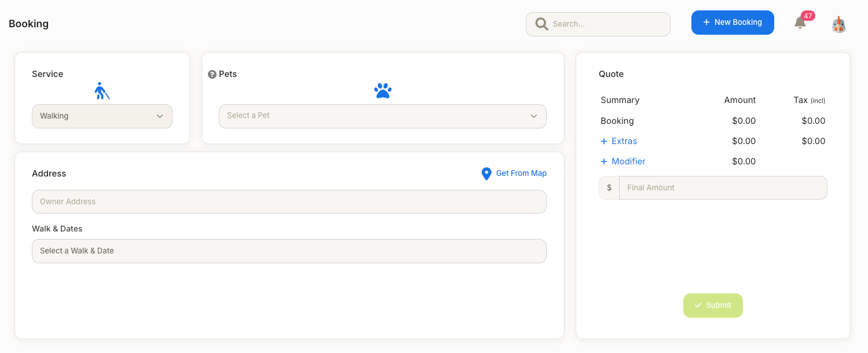Click the Get From Map link
The image size is (868, 353).
[x=521, y=174]
